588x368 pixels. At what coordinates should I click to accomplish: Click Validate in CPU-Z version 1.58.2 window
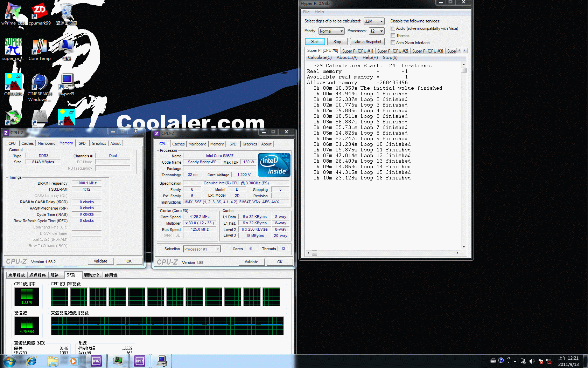point(100,261)
